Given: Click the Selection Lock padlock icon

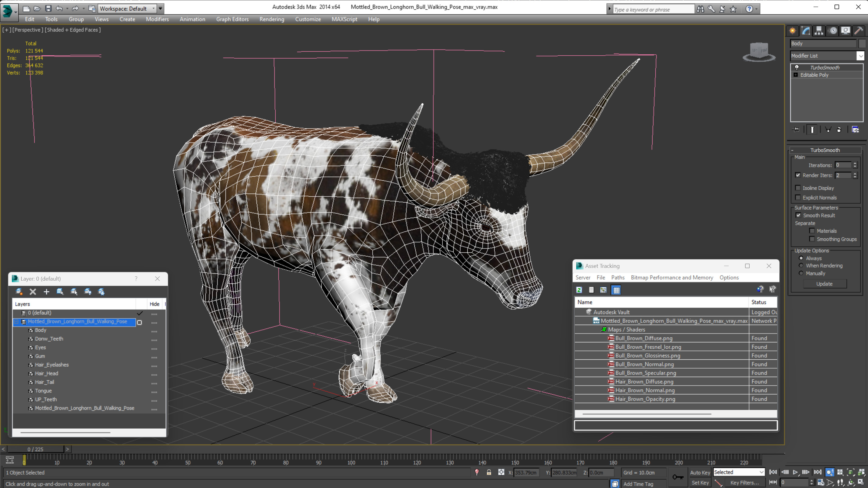Looking at the screenshot, I should coord(489,472).
